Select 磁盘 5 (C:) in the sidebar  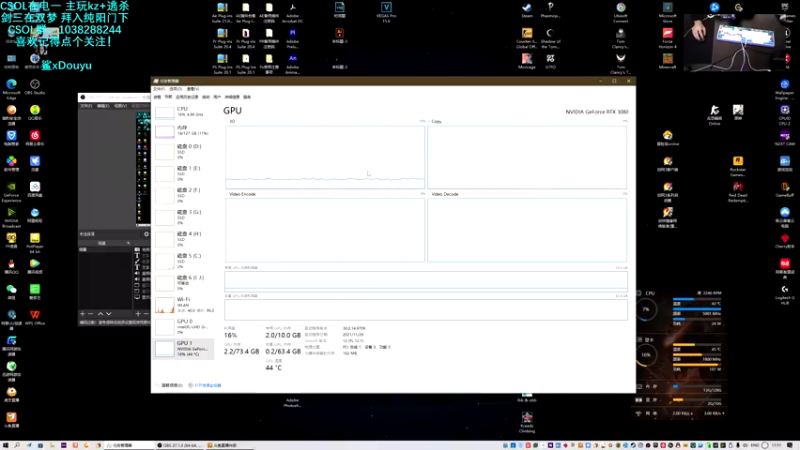(184, 261)
